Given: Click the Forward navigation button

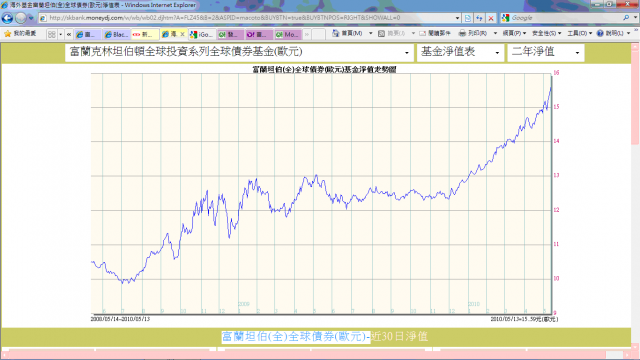Looking at the screenshot, I should pos(20,18).
